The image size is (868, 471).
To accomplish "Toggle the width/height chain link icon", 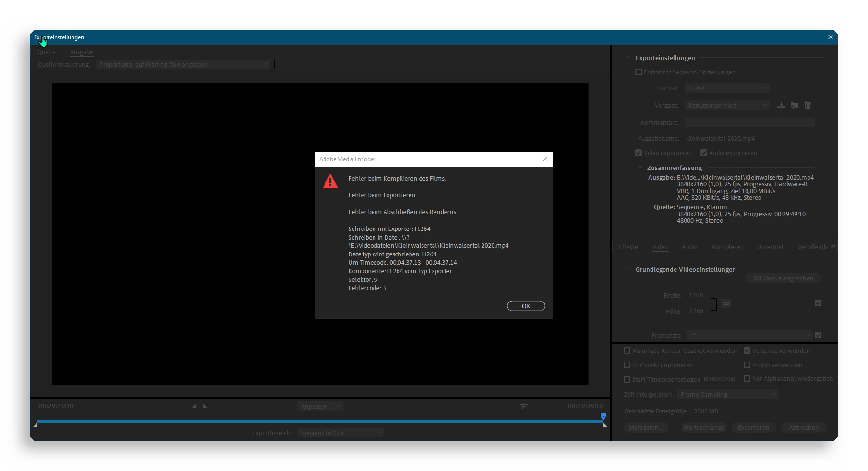I will pos(726,303).
